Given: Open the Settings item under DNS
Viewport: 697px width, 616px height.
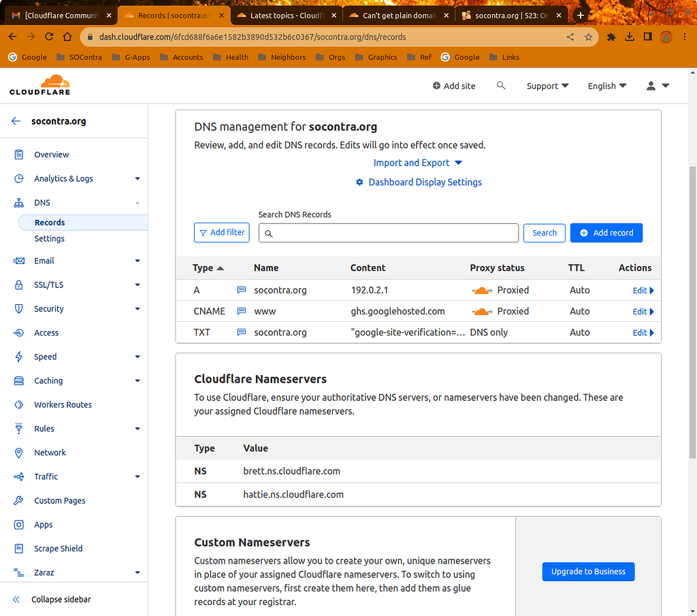Looking at the screenshot, I should tap(49, 239).
